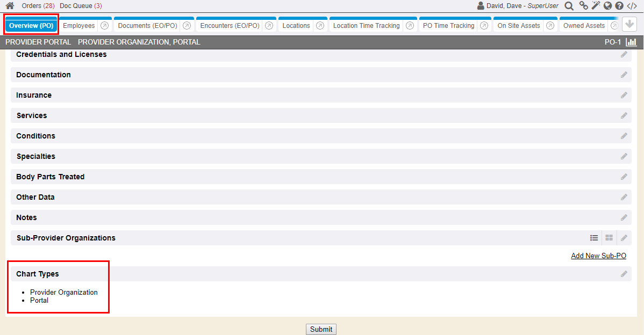The image size is (644, 335).
Task: Open the magic wand tool icon
Action: pos(596,6)
